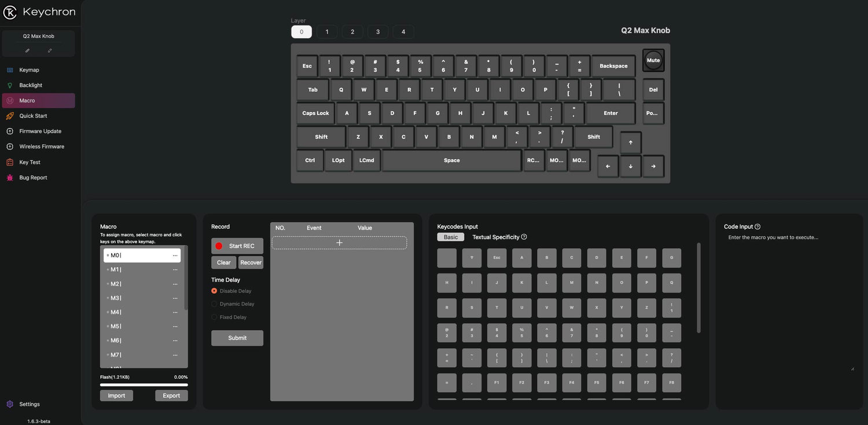This screenshot has width=868, height=425.
Task: Open the three-dot menu for macro M3
Action: 175,298
